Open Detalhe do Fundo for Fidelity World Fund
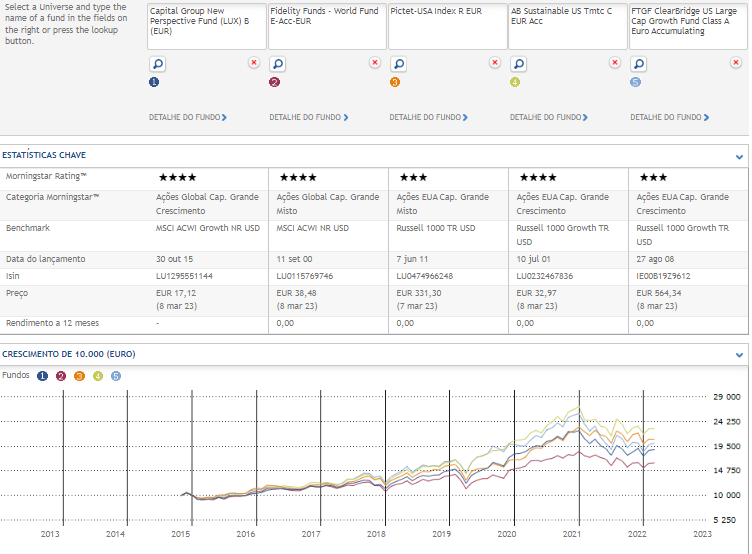The image size is (752, 554). pyautogui.click(x=308, y=117)
